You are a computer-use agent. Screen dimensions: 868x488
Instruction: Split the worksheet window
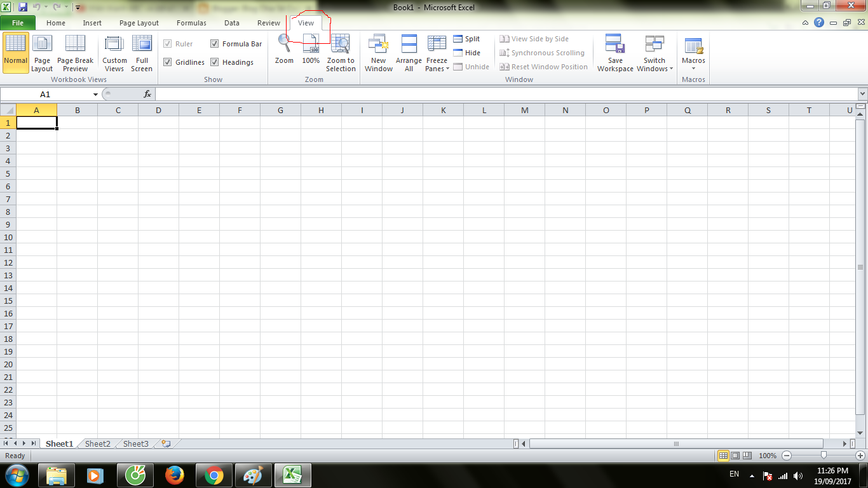coord(468,39)
